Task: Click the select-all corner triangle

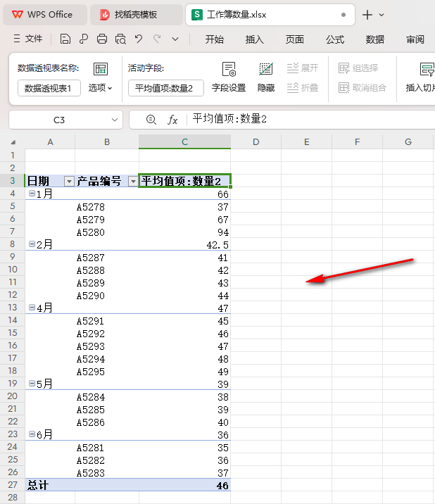Action: click(13, 142)
